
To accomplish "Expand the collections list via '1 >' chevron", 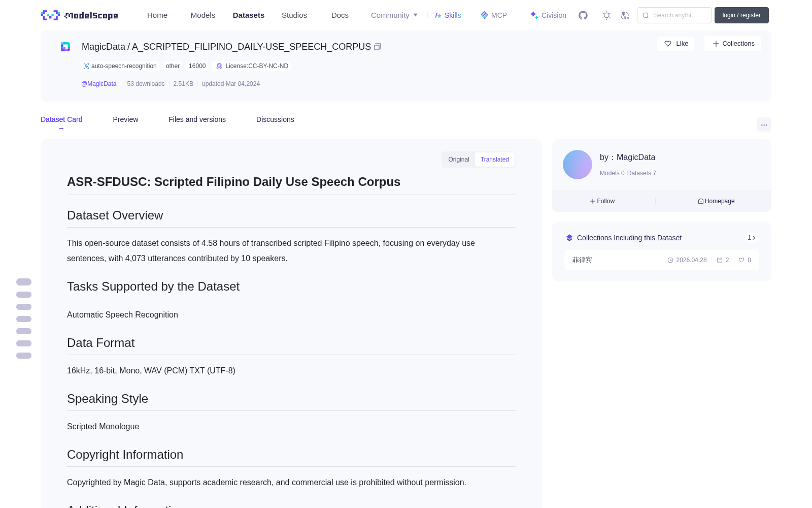I will tap(752, 238).
